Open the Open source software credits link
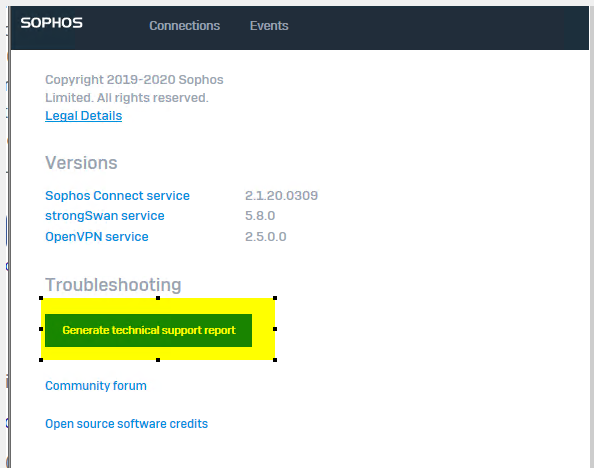The height and width of the screenshot is (468, 594). pos(127,423)
